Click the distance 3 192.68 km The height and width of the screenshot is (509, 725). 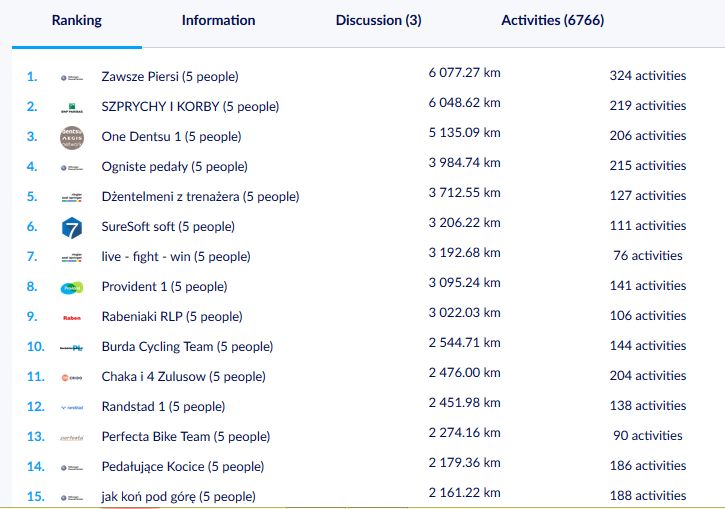click(x=464, y=253)
